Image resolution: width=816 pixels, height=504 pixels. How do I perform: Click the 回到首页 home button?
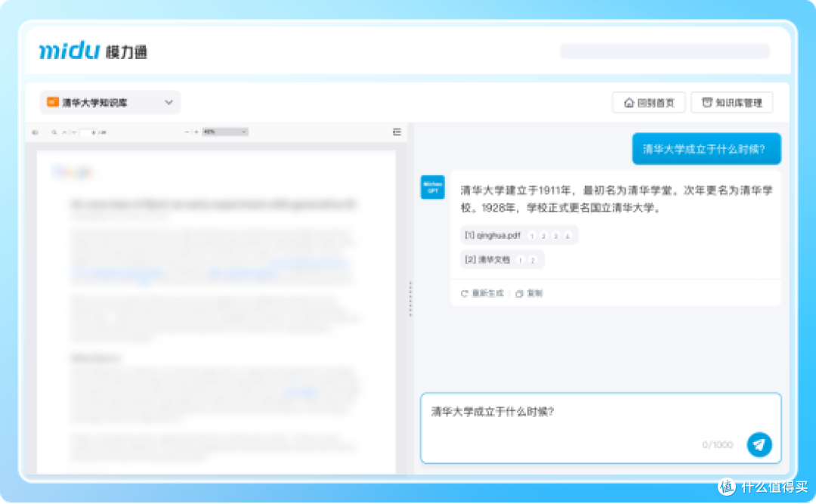648,103
